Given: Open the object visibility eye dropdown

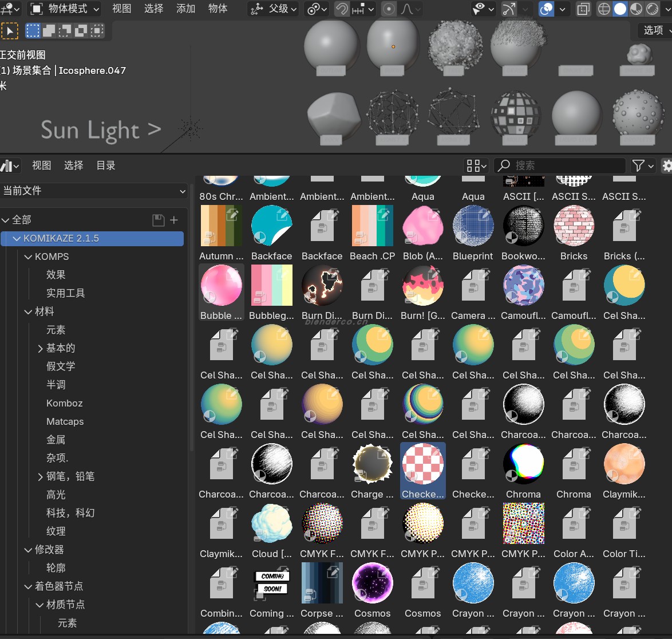Looking at the screenshot, I should [x=483, y=9].
